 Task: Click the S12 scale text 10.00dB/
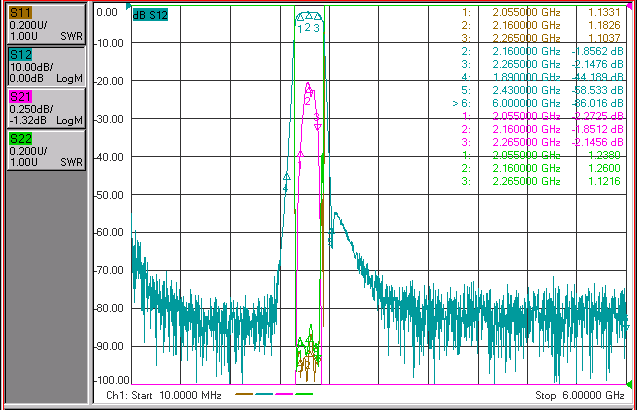click(31, 67)
